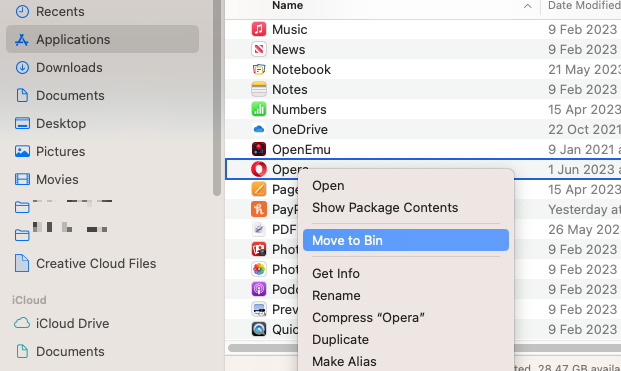Image resolution: width=621 pixels, height=371 pixels.
Task: Click the purple Podcasts app icon
Action: [x=259, y=289]
